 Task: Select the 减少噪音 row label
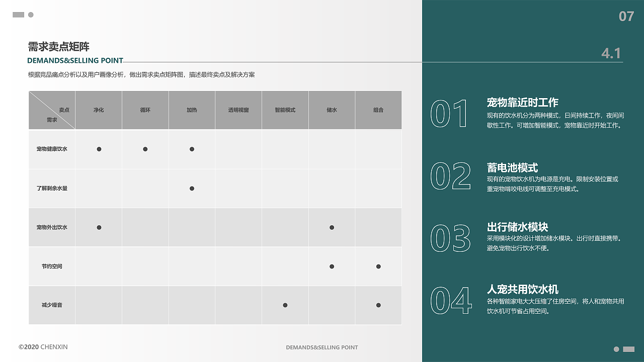click(x=52, y=305)
